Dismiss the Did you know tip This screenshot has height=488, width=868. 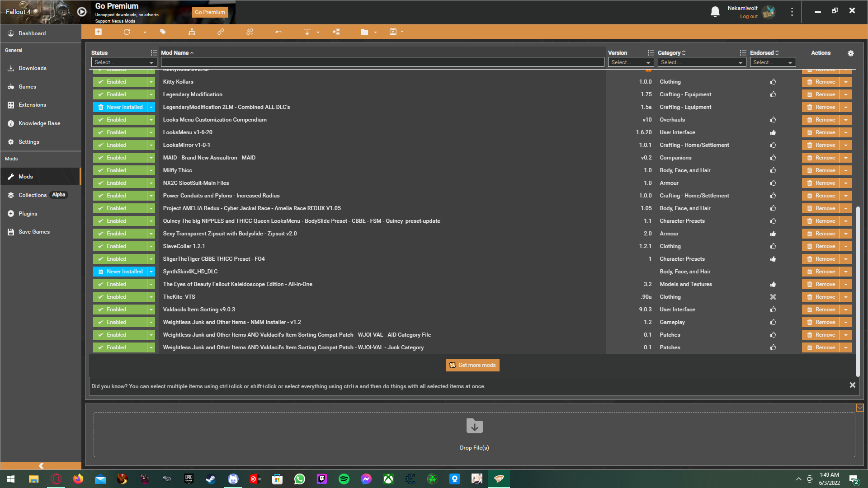tap(852, 385)
